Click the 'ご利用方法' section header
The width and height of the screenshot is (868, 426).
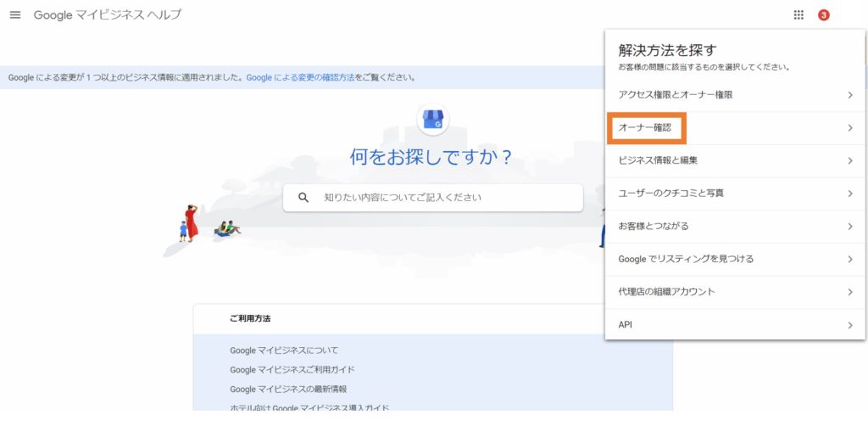pos(250,318)
